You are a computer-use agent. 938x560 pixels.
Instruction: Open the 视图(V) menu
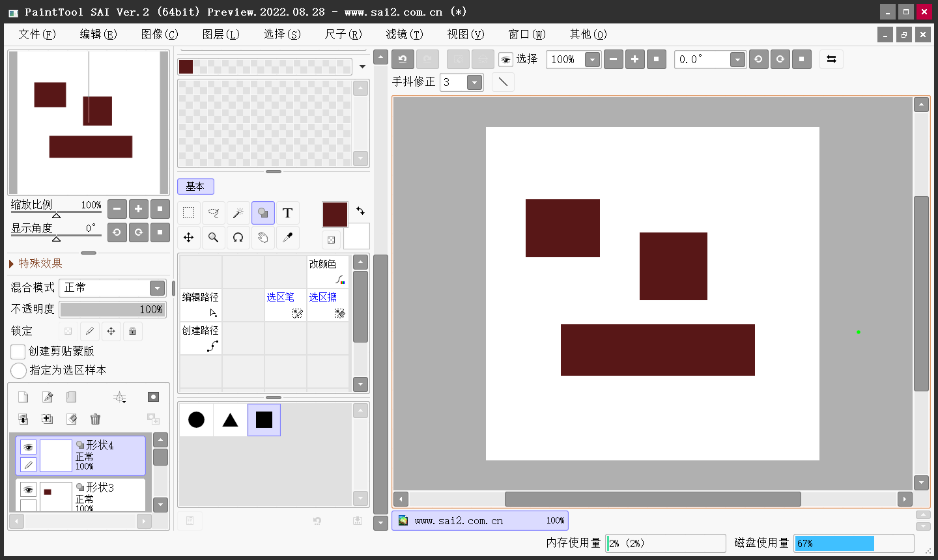tap(466, 34)
